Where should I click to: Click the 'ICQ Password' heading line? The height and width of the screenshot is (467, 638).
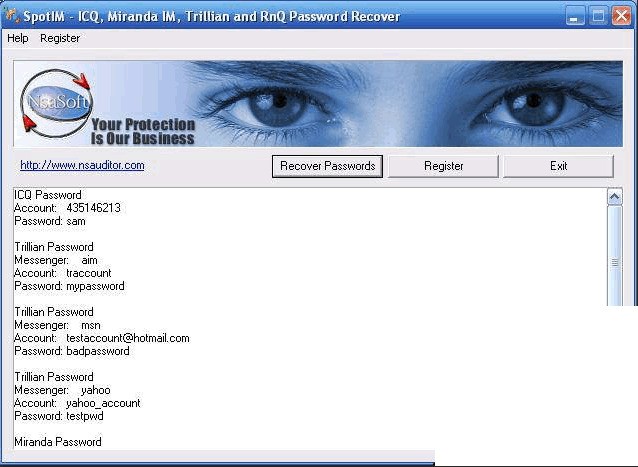coord(48,195)
